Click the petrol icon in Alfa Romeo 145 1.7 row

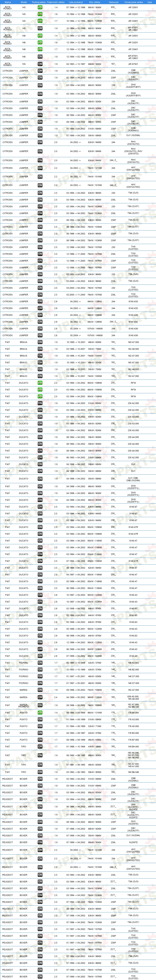(x=40, y=21)
